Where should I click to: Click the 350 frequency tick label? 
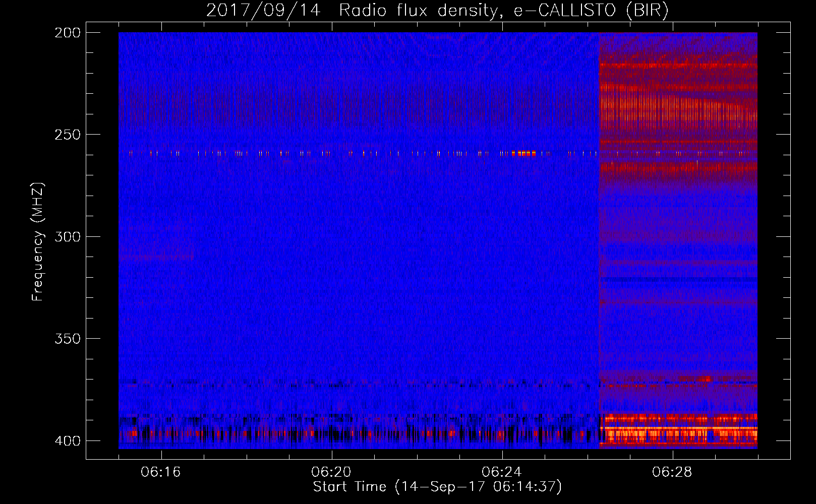67,339
